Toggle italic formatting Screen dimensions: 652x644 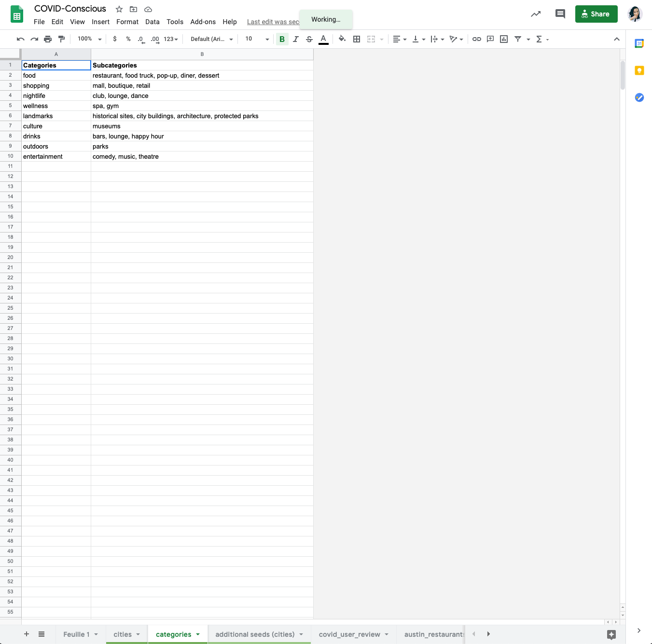pyautogui.click(x=296, y=39)
